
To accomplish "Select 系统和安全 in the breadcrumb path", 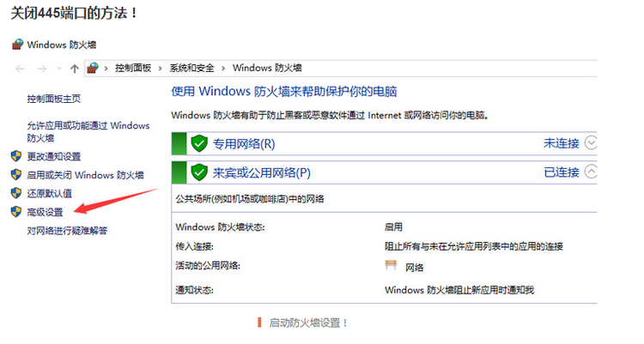I will [194, 68].
